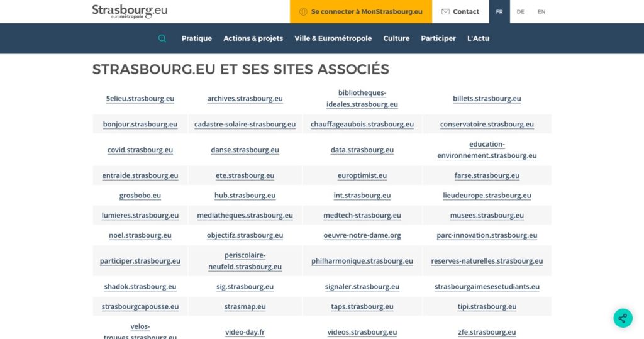Select the FR language option
644x339 pixels.
[x=499, y=11]
